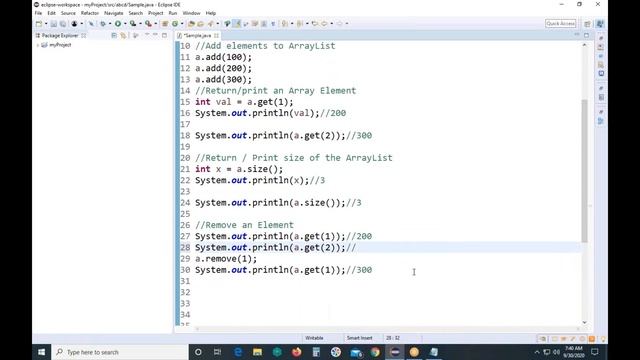Open the Project menu
This screenshot has width=640, height=360.
pyautogui.click(x=156, y=13)
